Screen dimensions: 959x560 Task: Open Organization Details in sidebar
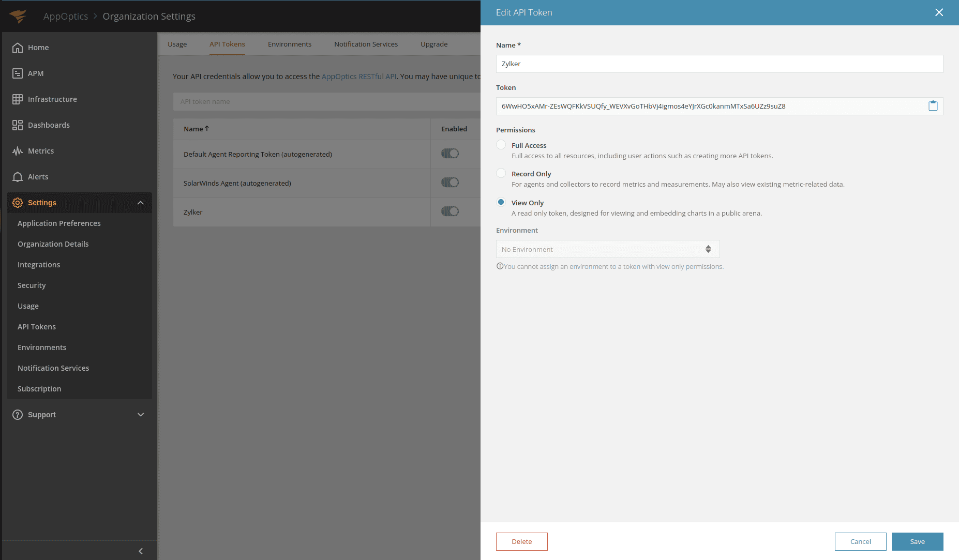pos(53,244)
